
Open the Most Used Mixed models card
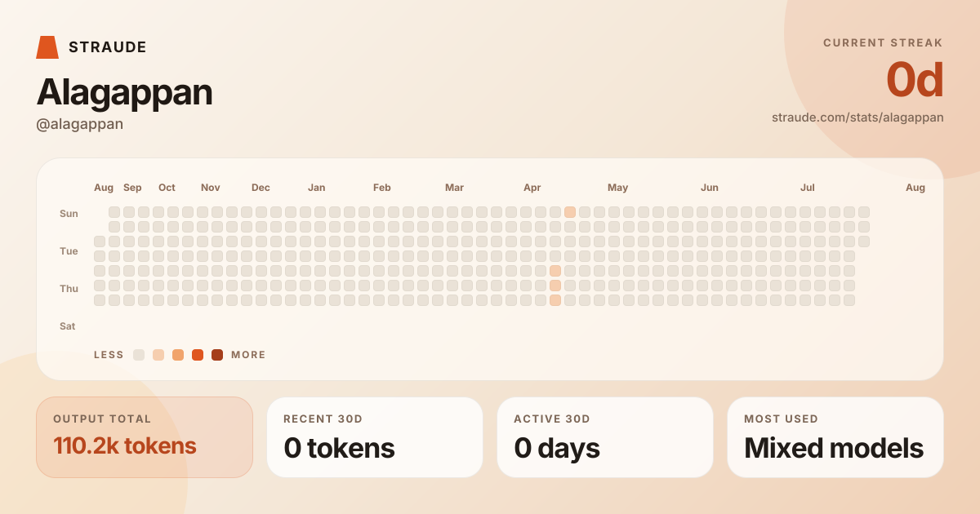pyautogui.click(x=835, y=437)
